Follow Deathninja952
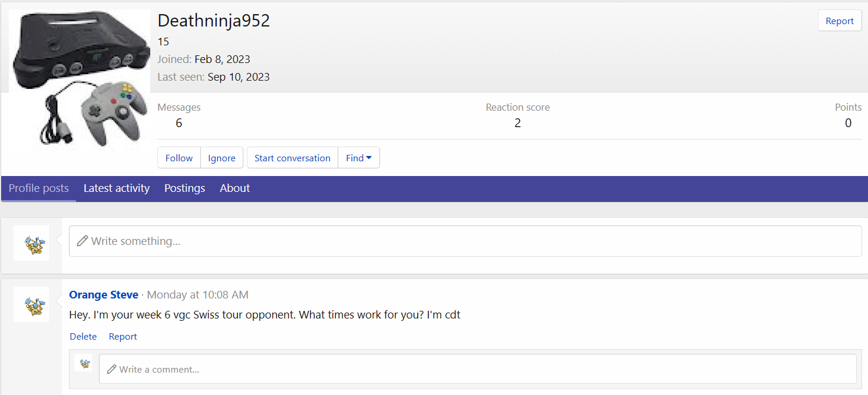Image resolution: width=868 pixels, height=395 pixels. coord(179,158)
